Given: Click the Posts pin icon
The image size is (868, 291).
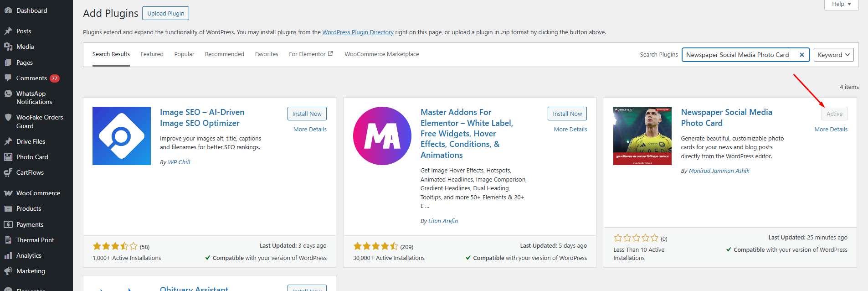Looking at the screenshot, I should pos(8,31).
